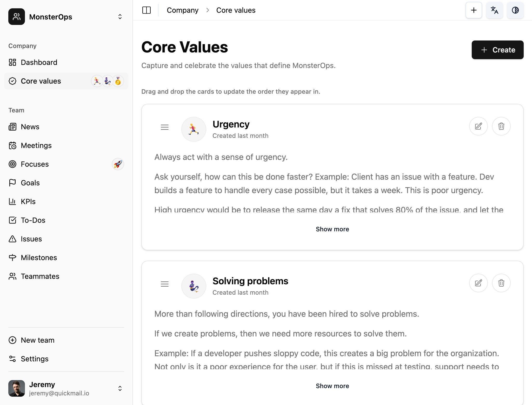Click the Solving problems drag handle
The image size is (532, 405).
[165, 284]
